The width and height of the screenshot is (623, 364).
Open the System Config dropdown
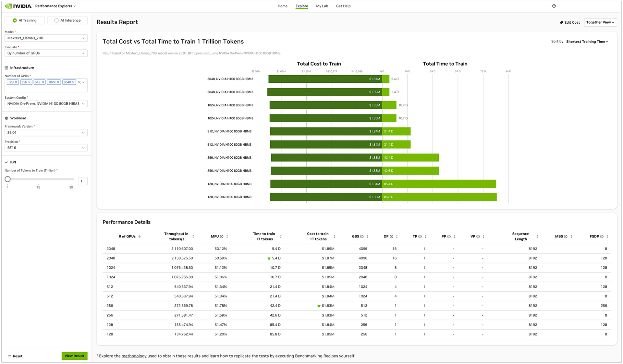click(x=46, y=103)
